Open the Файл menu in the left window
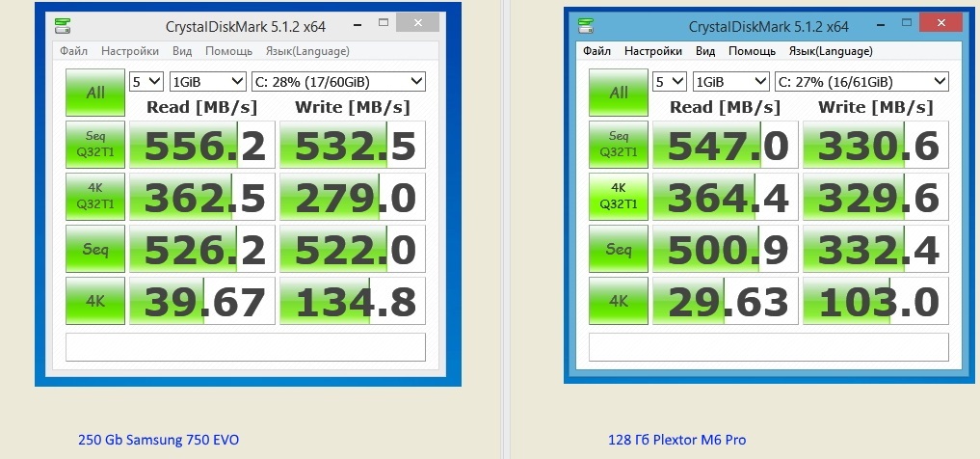The image size is (980, 459). tap(74, 51)
